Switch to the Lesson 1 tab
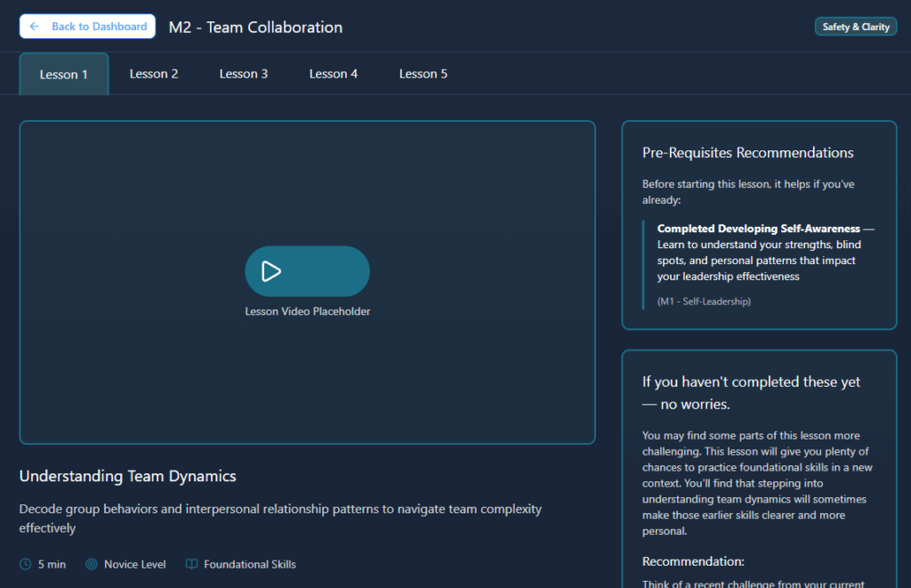The width and height of the screenshot is (911, 588). pos(64,75)
